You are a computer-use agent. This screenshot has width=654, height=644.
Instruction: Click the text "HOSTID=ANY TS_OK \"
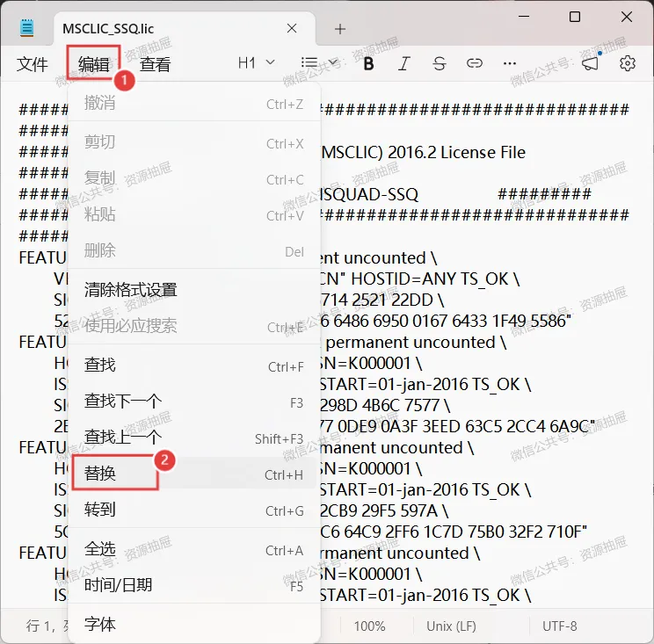tap(435, 279)
